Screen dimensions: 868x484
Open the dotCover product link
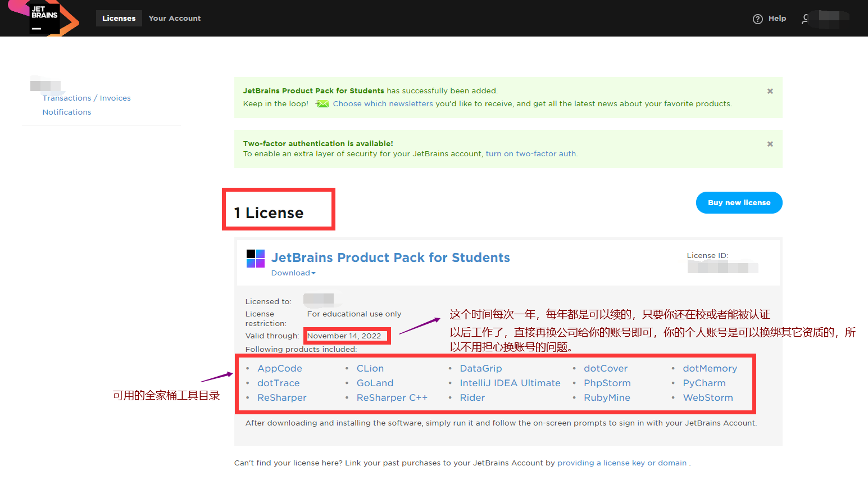606,368
